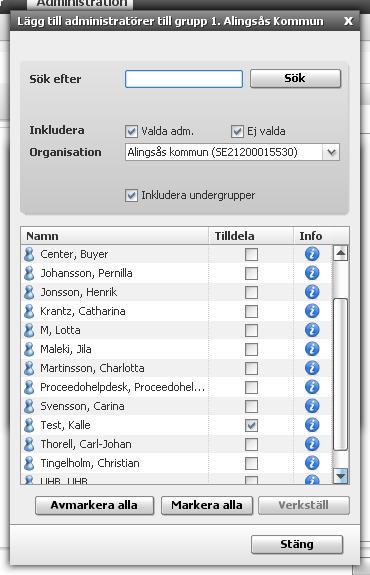Toggle the Ej valda checkbox

237,131
